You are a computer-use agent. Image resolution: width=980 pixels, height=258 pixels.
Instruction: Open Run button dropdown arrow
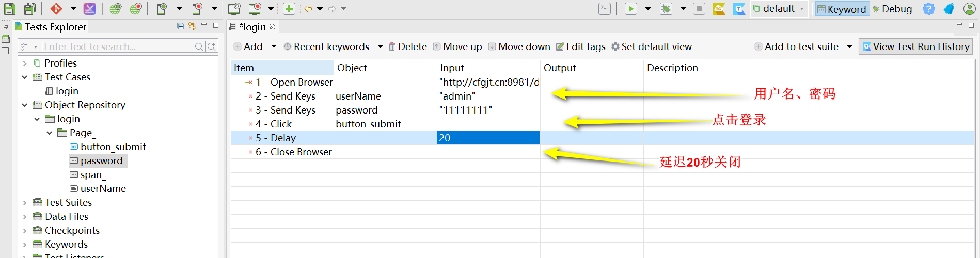click(648, 9)
